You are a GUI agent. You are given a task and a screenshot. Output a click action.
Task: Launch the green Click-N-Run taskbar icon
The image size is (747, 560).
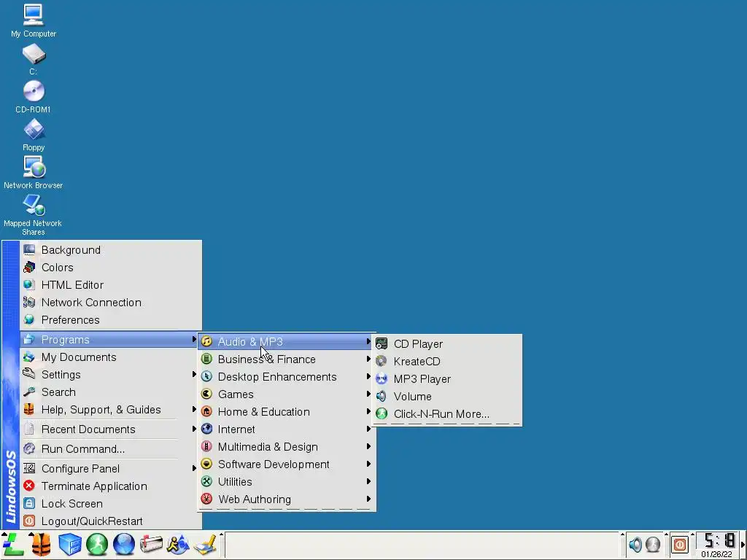97,544
